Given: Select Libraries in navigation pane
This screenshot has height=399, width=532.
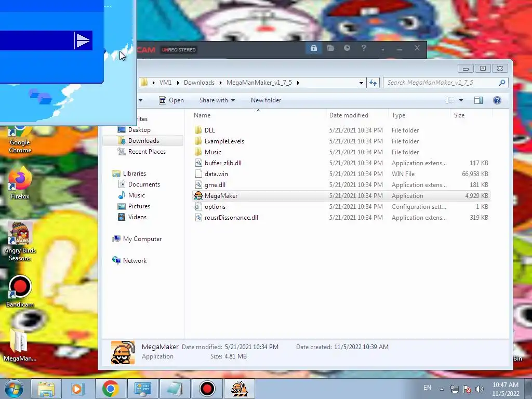Looking at the screenshot, I should coord(134,174).
